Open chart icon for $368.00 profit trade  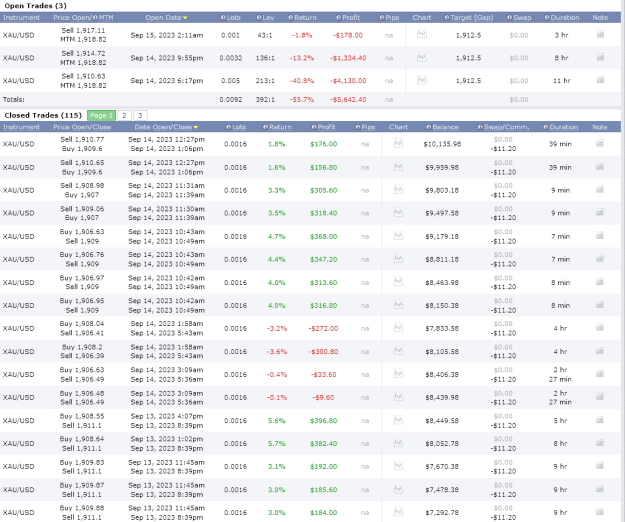398,235
